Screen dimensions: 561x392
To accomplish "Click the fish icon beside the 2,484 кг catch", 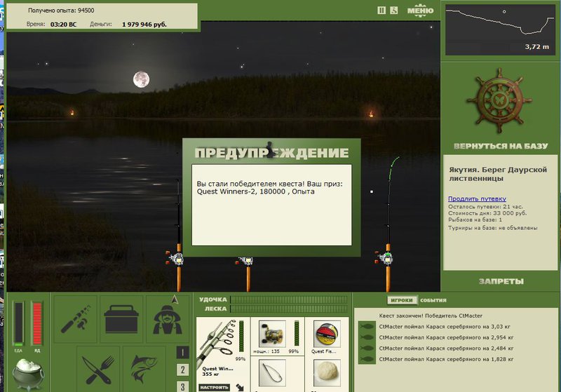I will pyautogui.click(x=367, y=348).
